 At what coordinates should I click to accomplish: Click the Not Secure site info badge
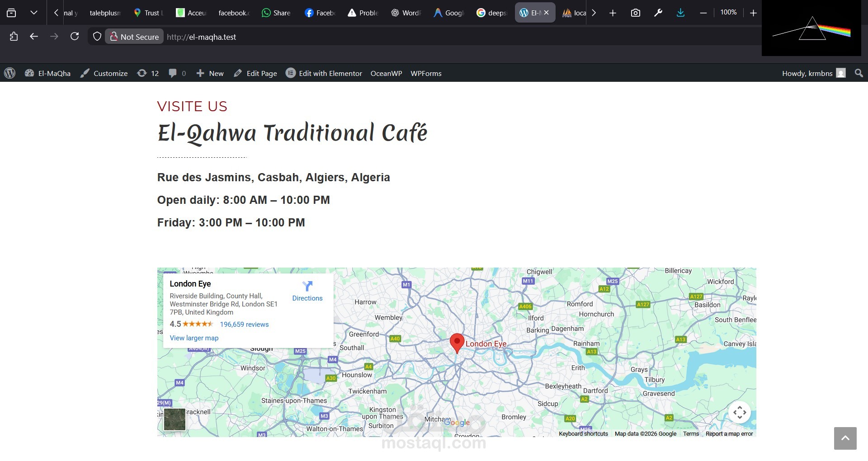click(134, 37)
